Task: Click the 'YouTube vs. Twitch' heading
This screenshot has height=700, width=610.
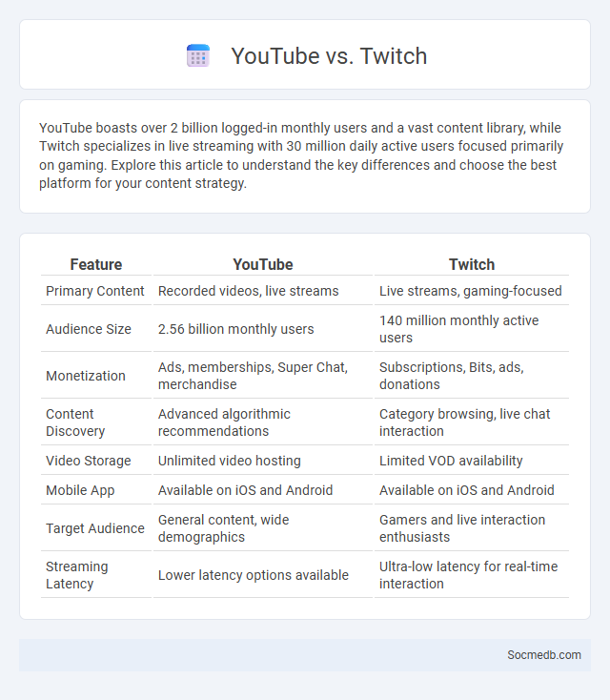Action: point(329,56)
